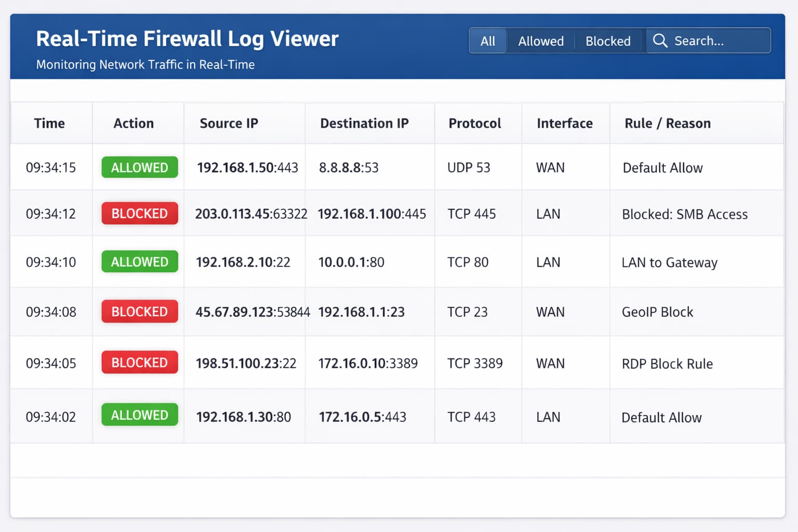Select the All filter tab

coord(487,41)
